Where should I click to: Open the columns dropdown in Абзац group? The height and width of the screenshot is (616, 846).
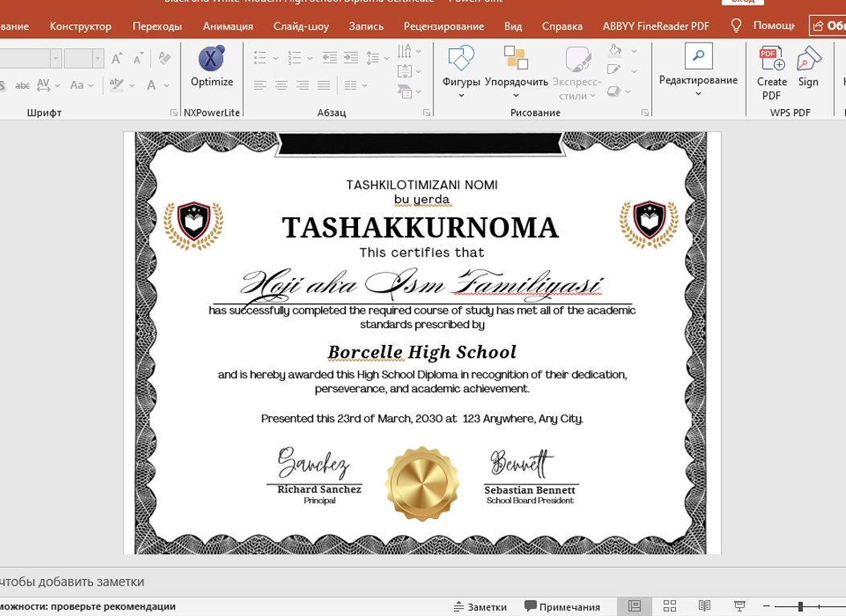(x=356, y=85)
